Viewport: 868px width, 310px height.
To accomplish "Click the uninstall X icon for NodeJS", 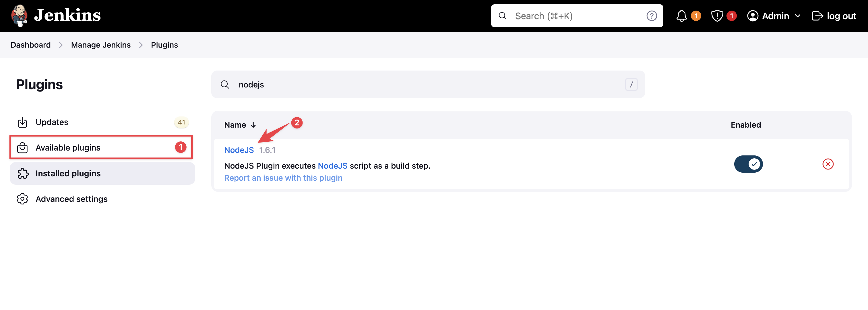I will click(828, 164).
